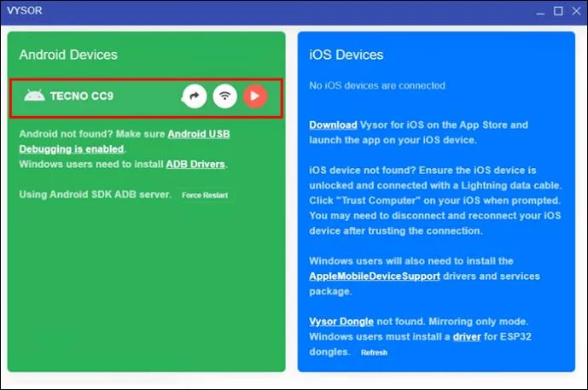Screen dimensions: 588x390
Task: Open the Download link for Vysor iOS
Action: coord(333,125)
